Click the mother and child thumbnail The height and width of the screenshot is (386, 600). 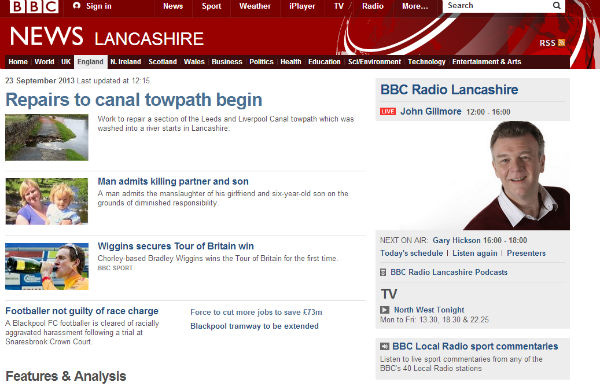47,201
